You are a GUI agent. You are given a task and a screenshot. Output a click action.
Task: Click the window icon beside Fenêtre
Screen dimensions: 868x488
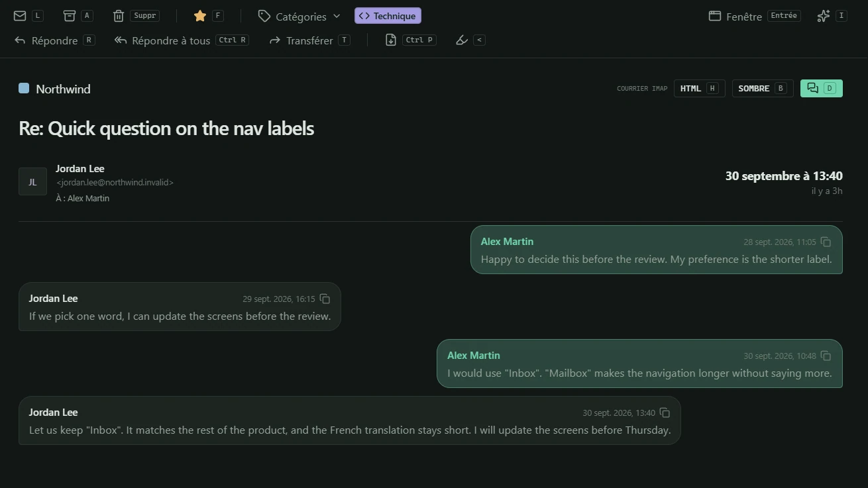pyautogui.click(x=714, y=16)
